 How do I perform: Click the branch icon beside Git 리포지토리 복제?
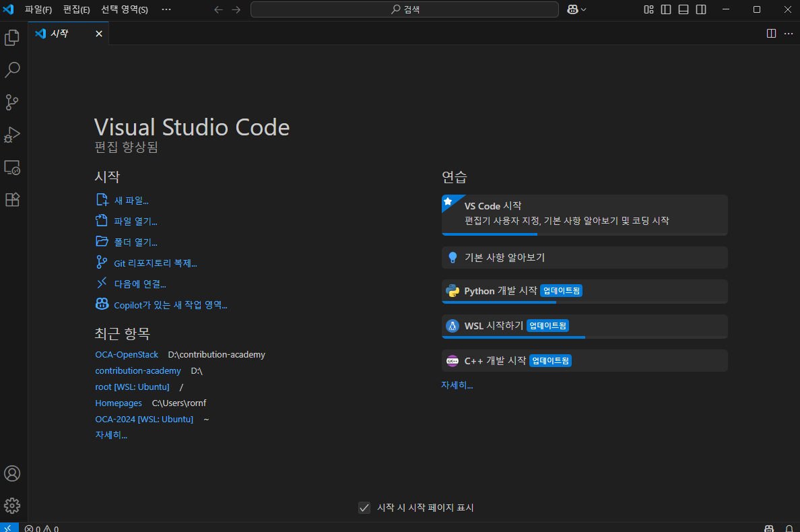coord(102,262)
